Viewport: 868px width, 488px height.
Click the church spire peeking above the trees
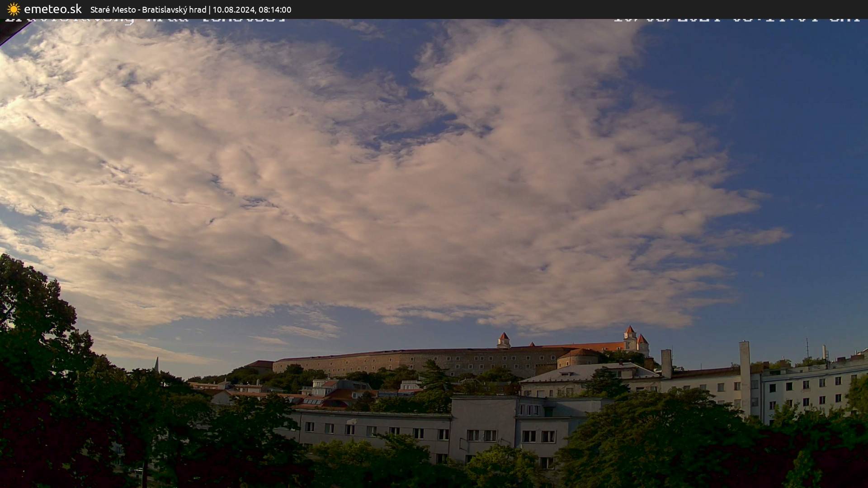pyautogui.click(x=156, y=364)
